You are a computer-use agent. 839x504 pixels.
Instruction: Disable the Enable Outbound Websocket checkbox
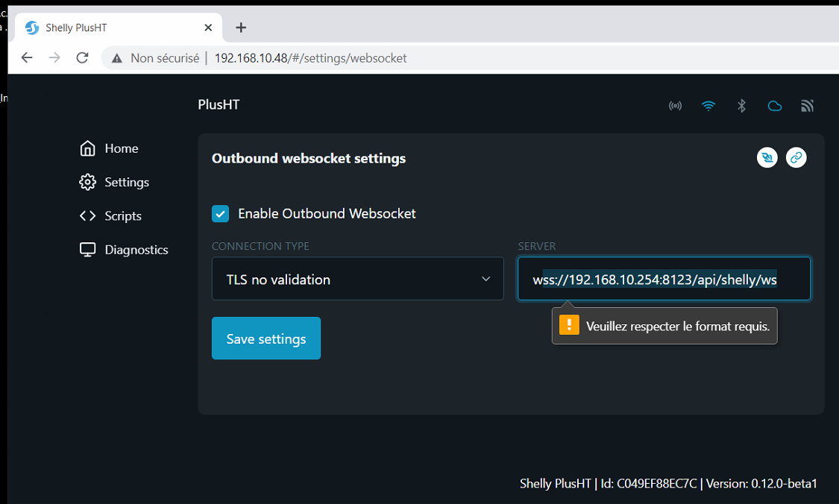point(220,213)
